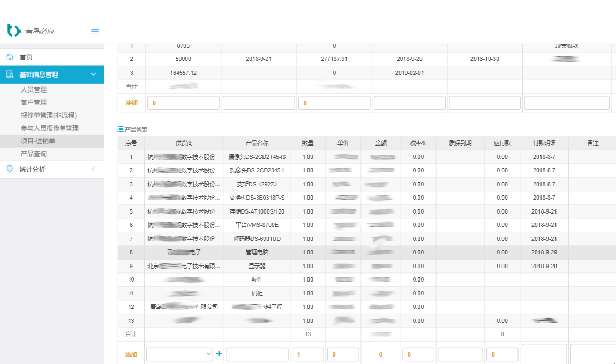The image size is (616, 364).
Task: Collapse the 基础信息管理 menu chevron
Action: pyautogui.click(x=93, y=75)
